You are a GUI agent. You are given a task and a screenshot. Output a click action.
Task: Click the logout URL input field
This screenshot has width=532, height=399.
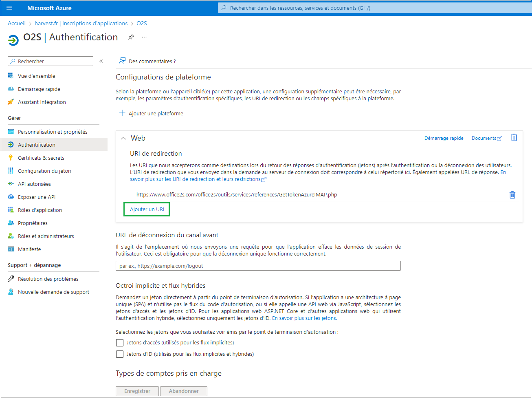258,266
